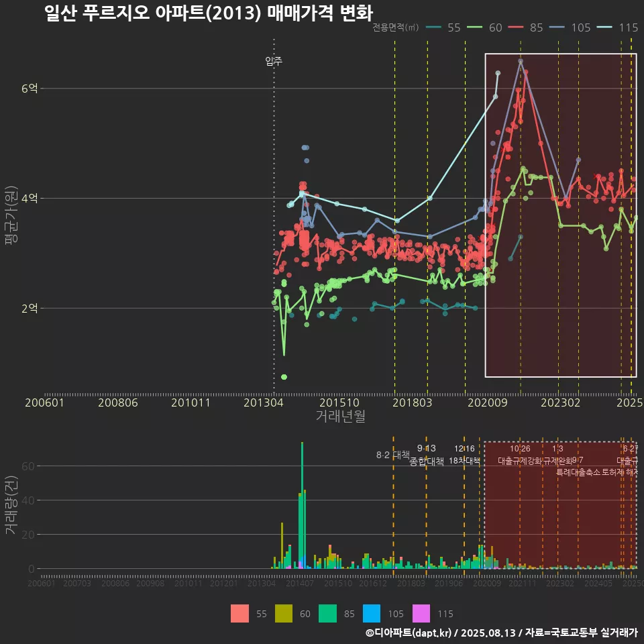Select the 거래년월 x-axis title

[x=341, y=416]
